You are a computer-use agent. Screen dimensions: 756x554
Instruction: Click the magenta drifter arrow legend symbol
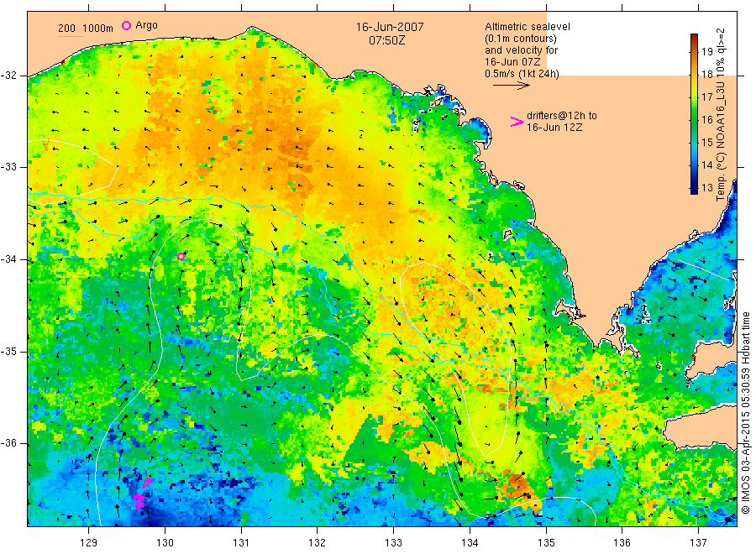click(x=517, y=122)
